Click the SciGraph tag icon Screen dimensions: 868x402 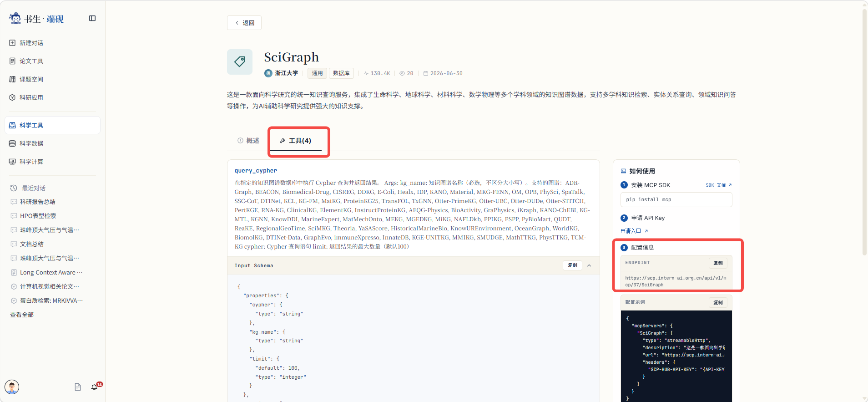pos(240,62)
